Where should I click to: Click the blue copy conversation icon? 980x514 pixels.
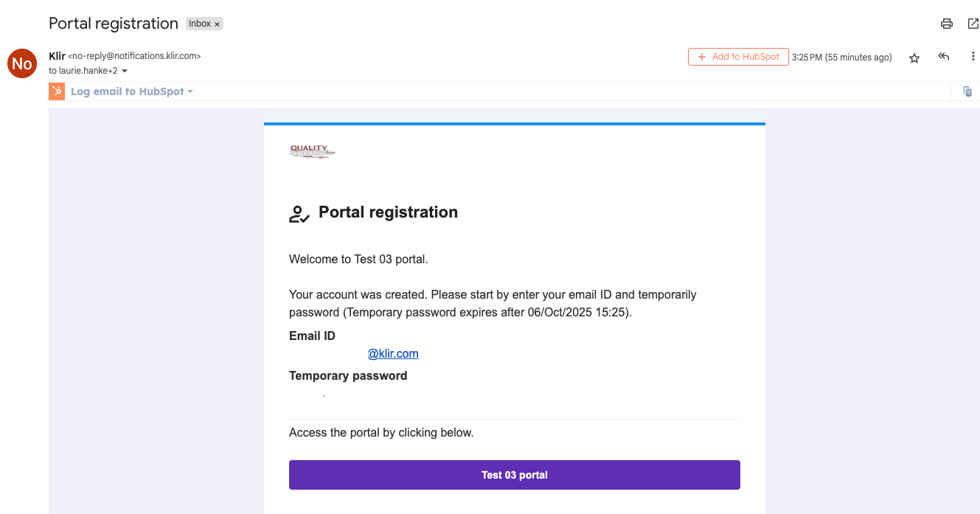967,91
